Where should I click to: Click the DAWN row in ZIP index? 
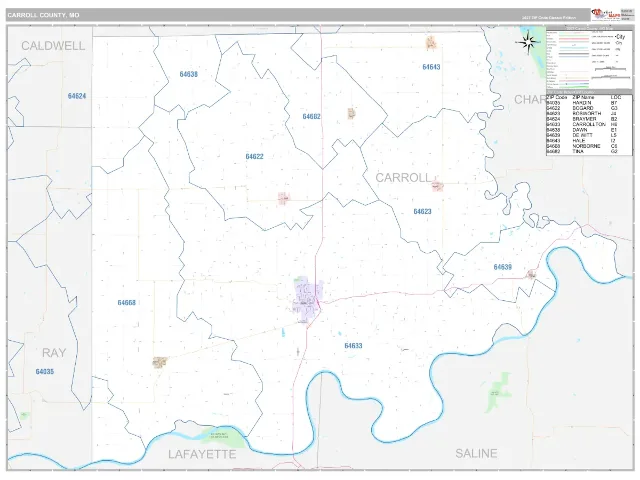click(584, 129)
